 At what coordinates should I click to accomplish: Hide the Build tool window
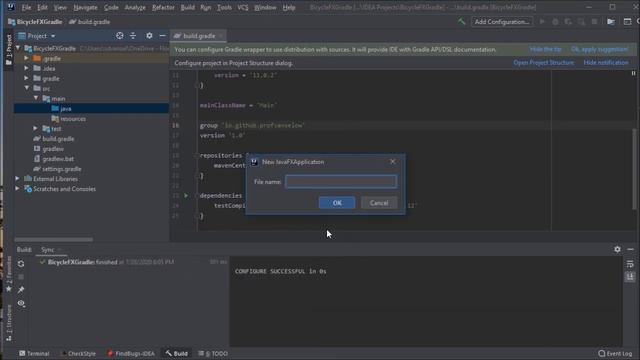(x=630, y=249)
